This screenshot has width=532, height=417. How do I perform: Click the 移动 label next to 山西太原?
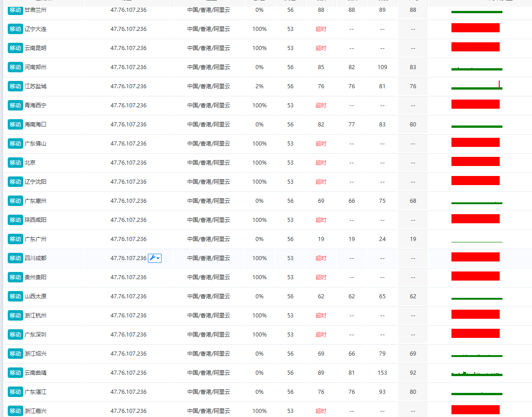tap(15, 296)
